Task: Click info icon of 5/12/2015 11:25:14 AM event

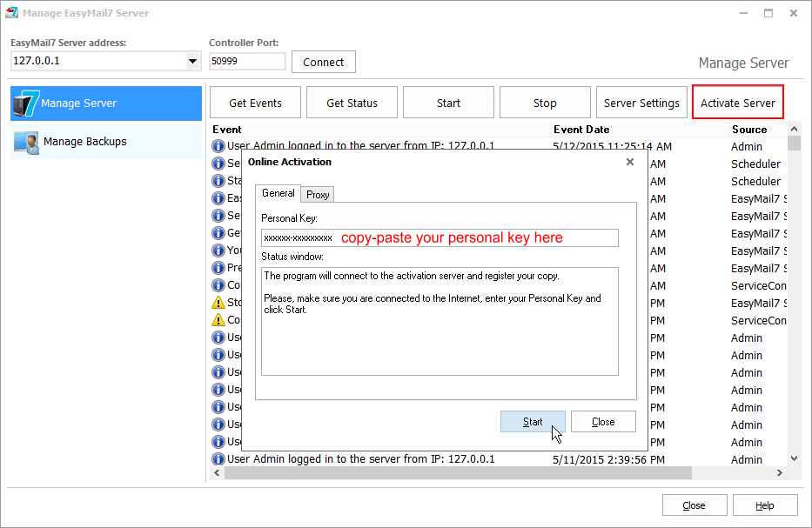Action: coord(218,146)
